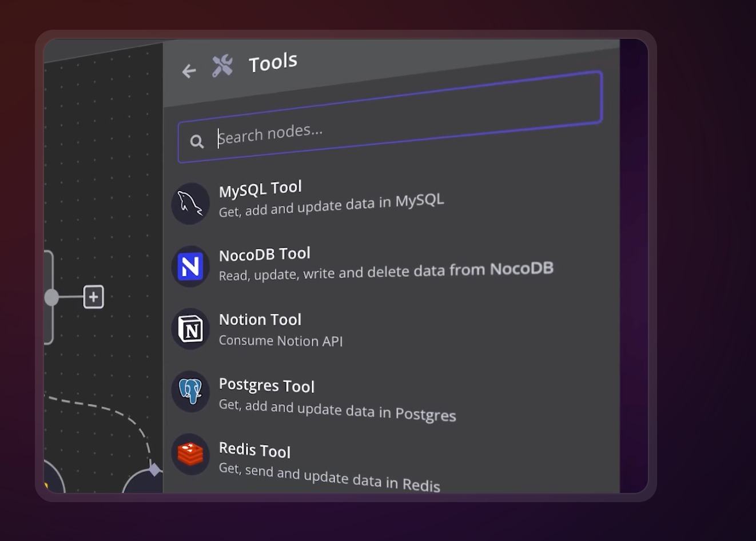The image size is (756, 541).
Task: Click 'Consume Notion API' description
Action: pyautogui.click(x=281, y=341)
